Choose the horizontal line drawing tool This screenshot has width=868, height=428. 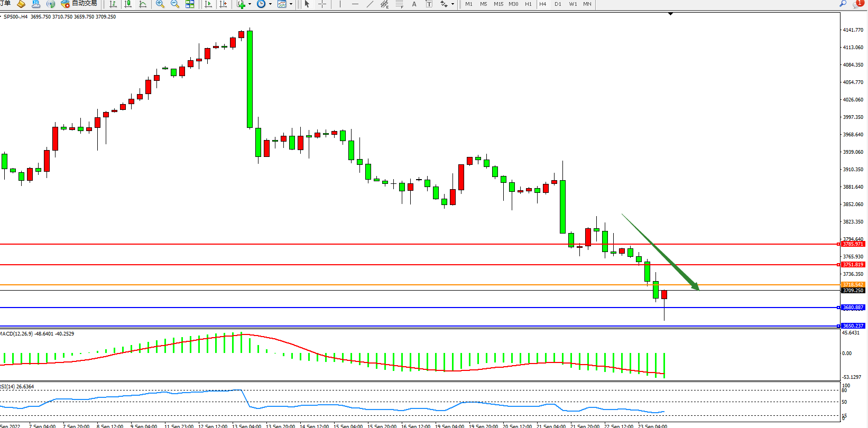point(355,4)
